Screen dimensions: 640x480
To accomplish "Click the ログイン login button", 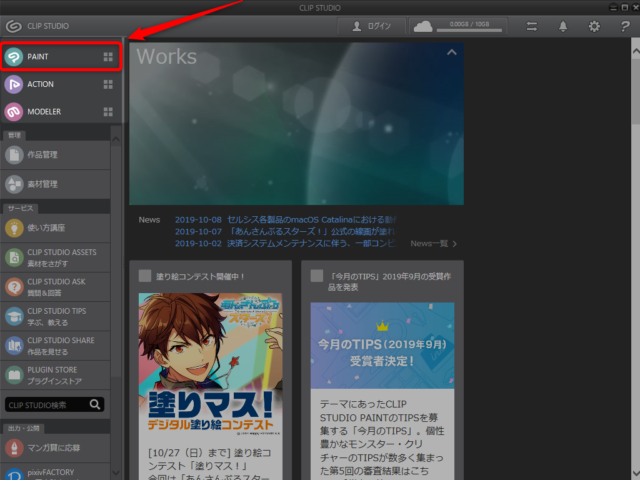I will [x=371, y=27].
